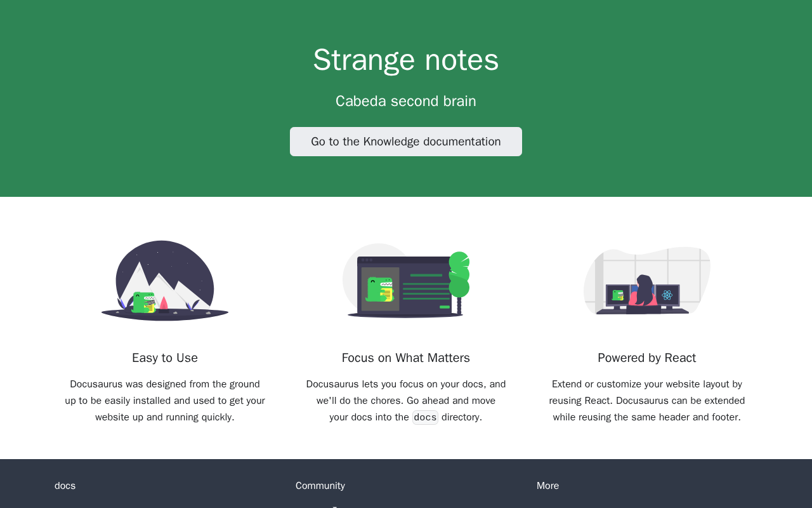This screenshot has width=812, height=508.
Task: Click the React atom logo on monitor
Action: click(x=667, y=295)
